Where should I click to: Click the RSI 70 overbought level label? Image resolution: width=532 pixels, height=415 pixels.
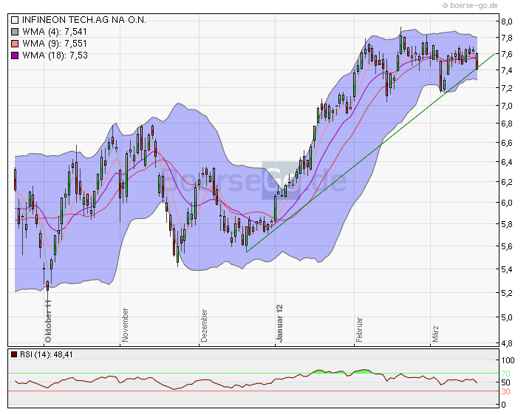pyautogui.click(x=505, y=374)
